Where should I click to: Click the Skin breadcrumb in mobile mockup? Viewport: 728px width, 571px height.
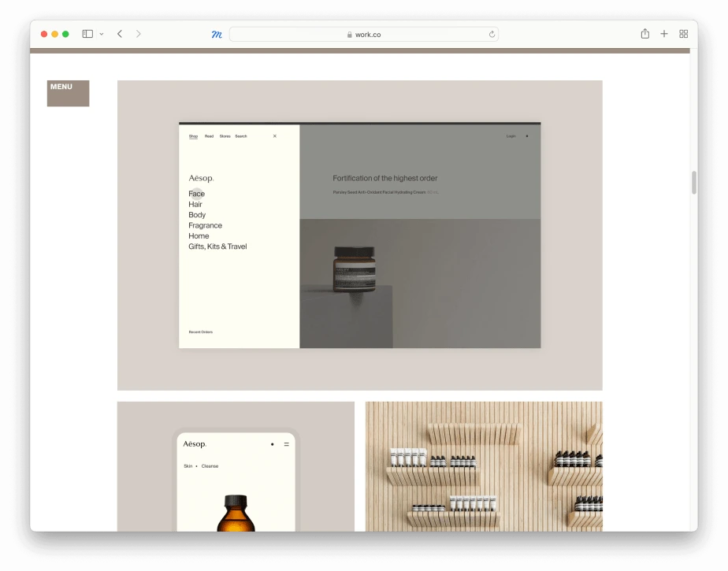(x=188, y=466)
